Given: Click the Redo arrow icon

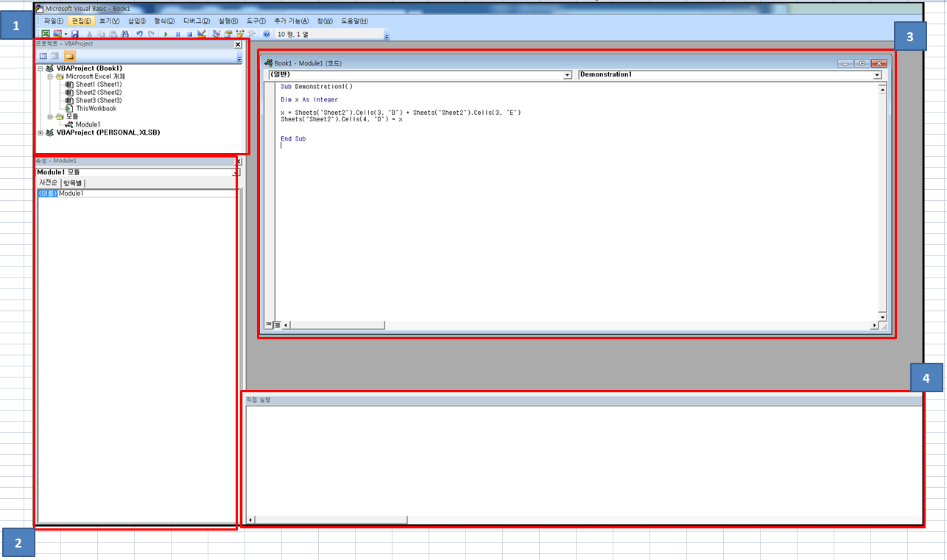Looking at the screenshot, I should [x=151, y=34].
